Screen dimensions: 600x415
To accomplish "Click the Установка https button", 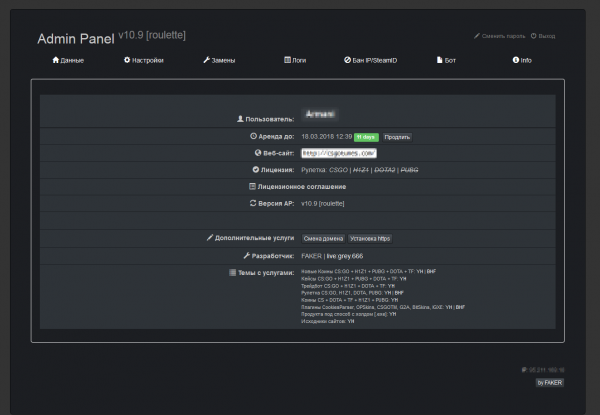I will pos(369,238).
